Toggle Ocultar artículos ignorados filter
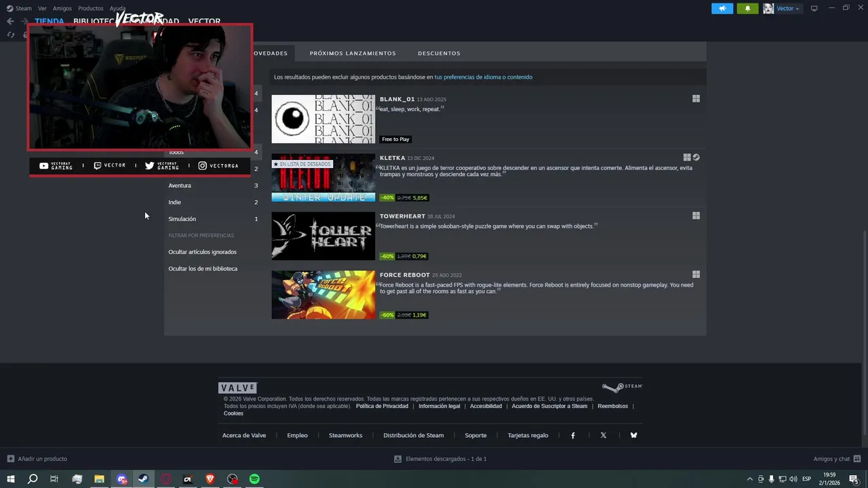The image size is (868, 488). (x=203, y=252)
